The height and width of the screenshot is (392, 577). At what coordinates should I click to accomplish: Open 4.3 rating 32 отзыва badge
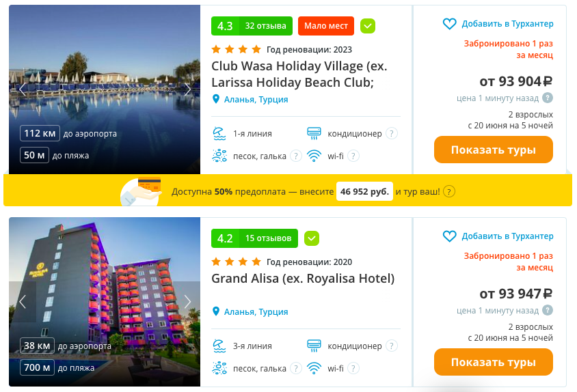click(x=252, y=26)
